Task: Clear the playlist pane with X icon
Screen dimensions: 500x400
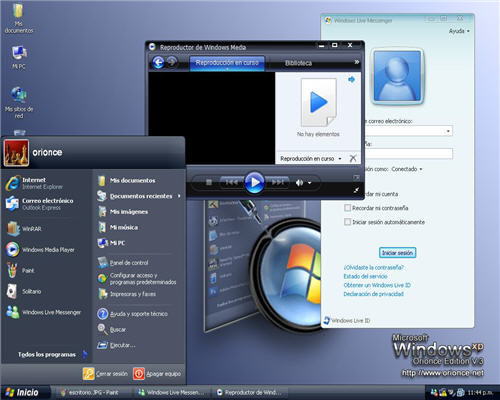Action: 353,158
